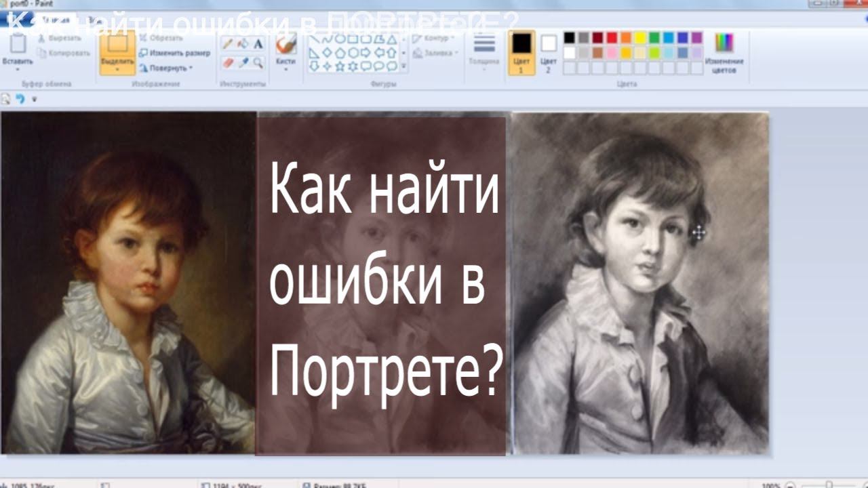The height and width of the screenshot is (488, 868).
Task: Pick the red palette swatch
Action: [x=612, y=38]
